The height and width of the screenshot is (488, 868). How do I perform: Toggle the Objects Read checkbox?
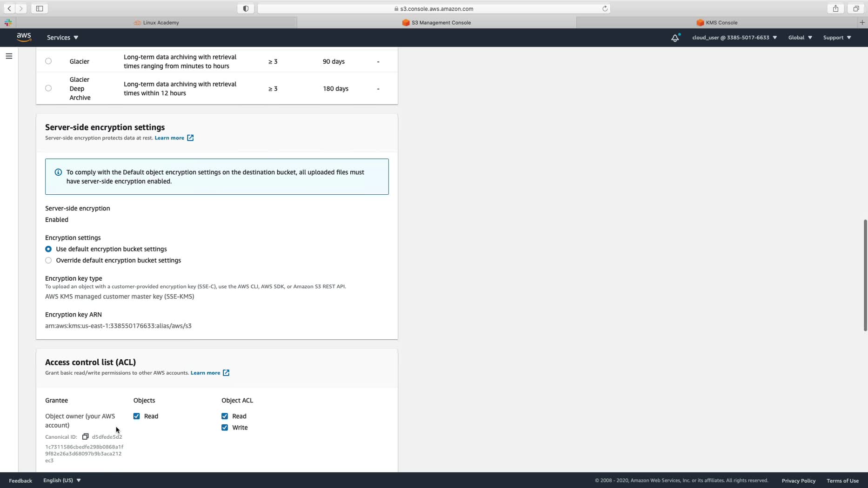[x=136, y=416]
